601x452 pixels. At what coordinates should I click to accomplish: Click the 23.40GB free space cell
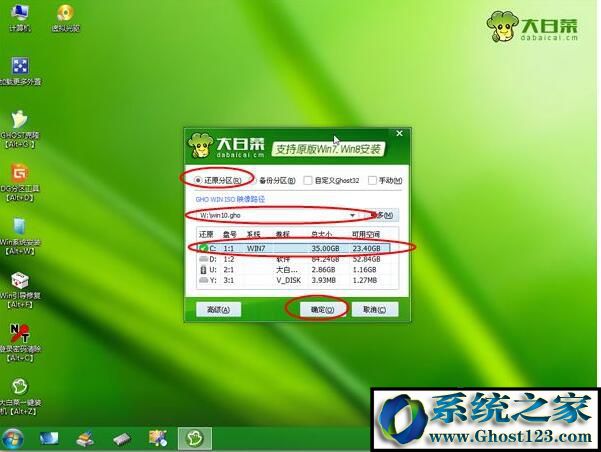tap(366, 248)
